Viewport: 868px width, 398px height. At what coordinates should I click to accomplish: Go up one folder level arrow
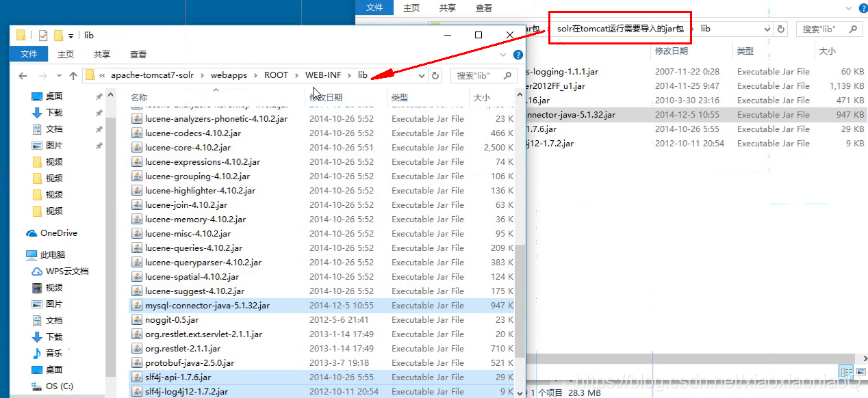pyautogui.click(x=73, y=76)
